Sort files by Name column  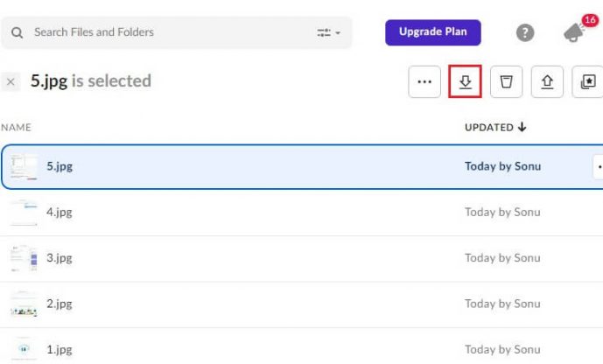(x=16, y=128)
